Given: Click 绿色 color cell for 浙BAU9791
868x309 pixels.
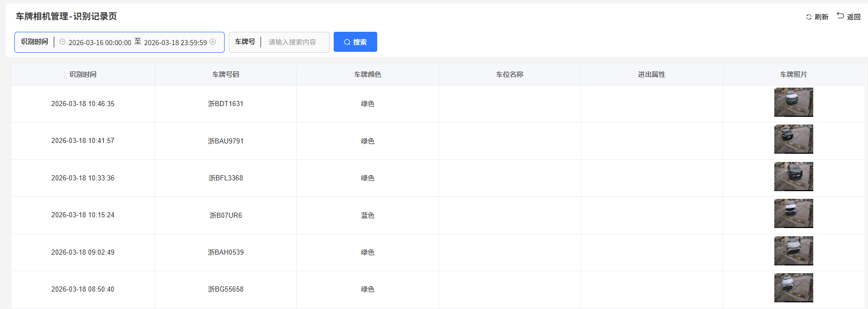Looking at the screenshot, I should [x=367, y=141].
